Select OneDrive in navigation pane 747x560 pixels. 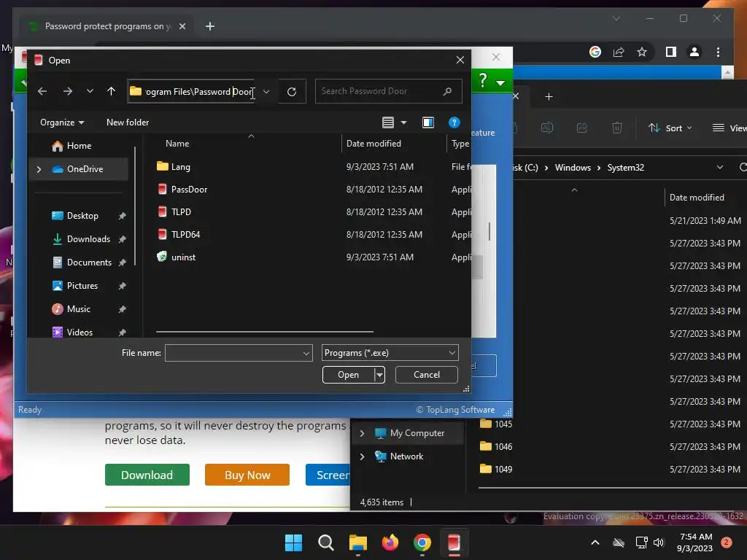[85, 169]
